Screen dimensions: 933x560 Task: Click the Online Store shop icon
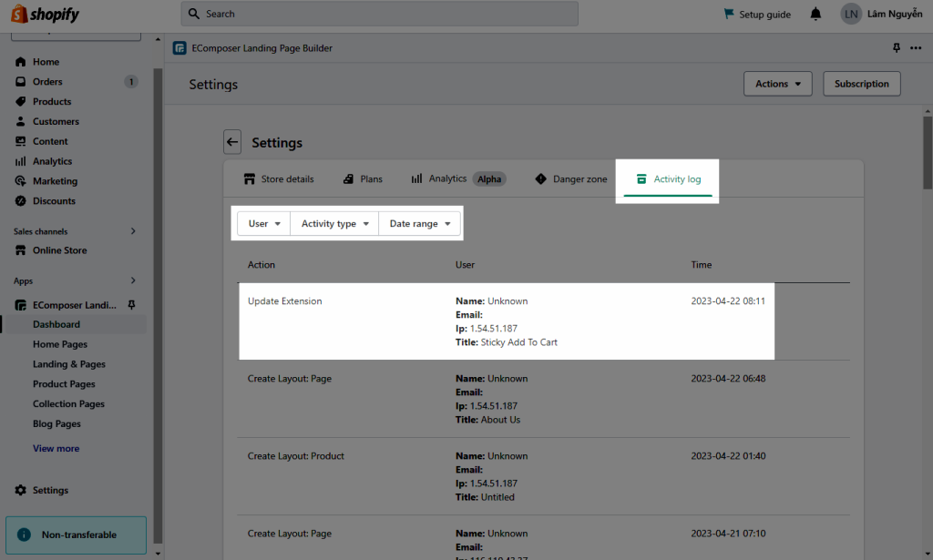click(20, 250)
